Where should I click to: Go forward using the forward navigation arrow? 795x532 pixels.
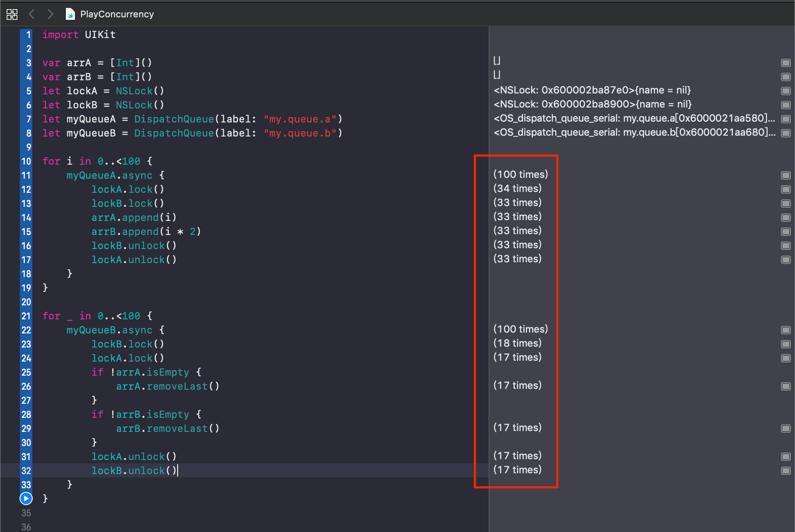pyautogui.click(x=51, y=14)
